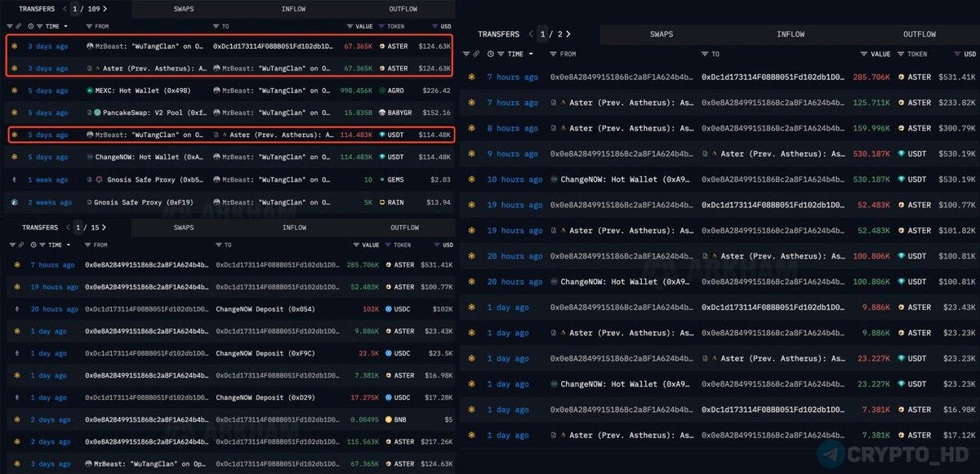Open Outflow tab in 1/15 panel
The image size is (980, 474).
(403, 228)
